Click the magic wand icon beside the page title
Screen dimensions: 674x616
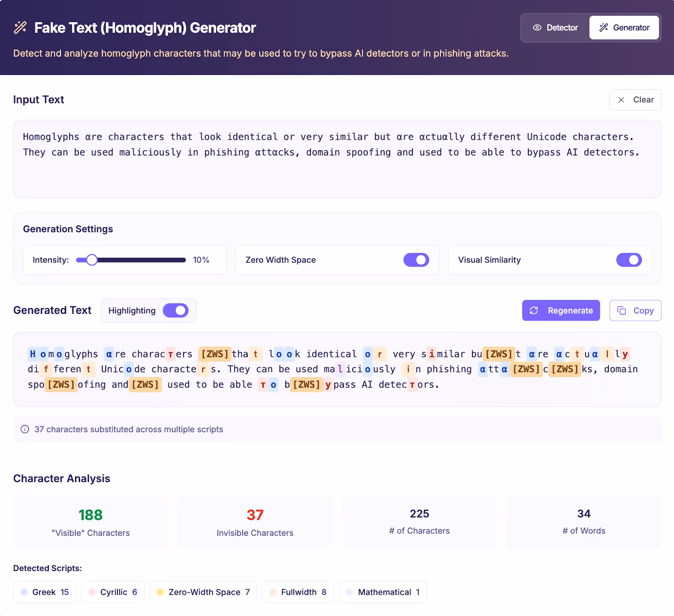(20, 27)
